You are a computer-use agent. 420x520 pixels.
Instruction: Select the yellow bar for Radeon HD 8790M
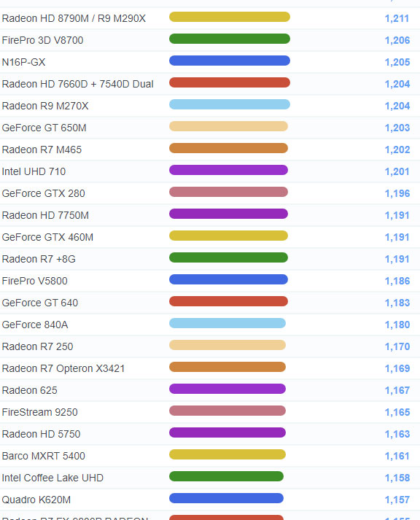pos(230,17)
